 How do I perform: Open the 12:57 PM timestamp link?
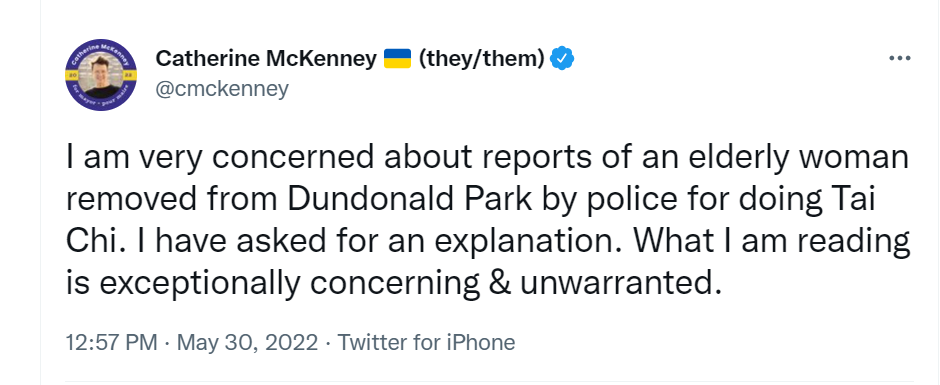coord(112,343)
